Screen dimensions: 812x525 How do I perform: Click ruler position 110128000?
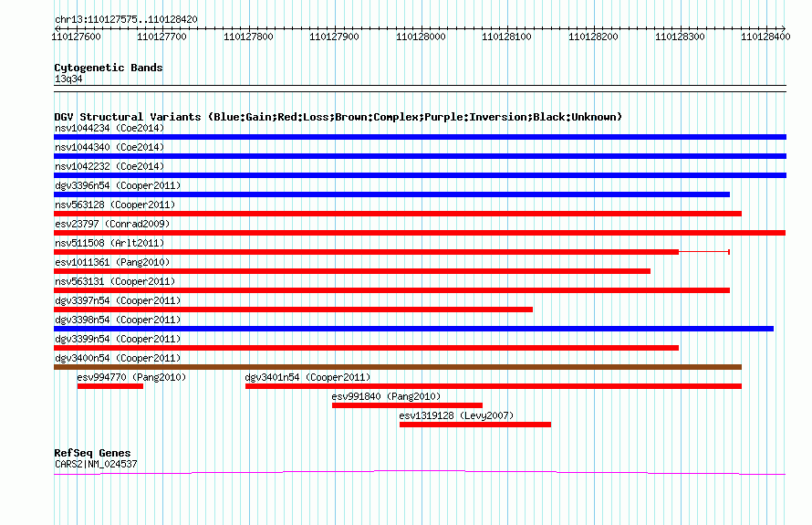pos(421,37)
